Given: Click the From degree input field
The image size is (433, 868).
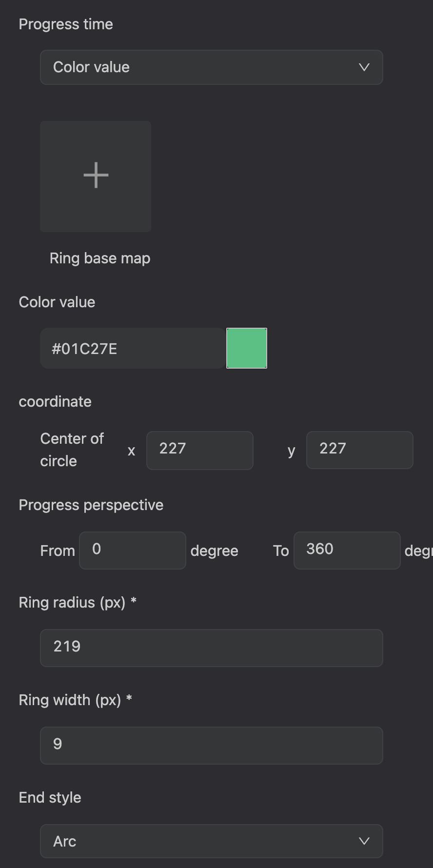Looking at the screenshot, I should pyautogui.click(x=132, y=551).
